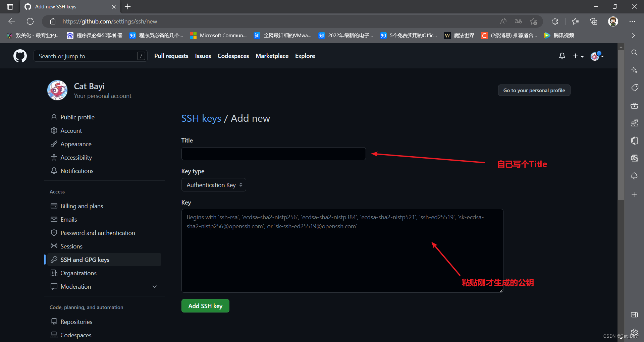Open the create new plus dropdown
This screenshot has height=342, width=644.
pyautogui.click(x=578, y=56)
